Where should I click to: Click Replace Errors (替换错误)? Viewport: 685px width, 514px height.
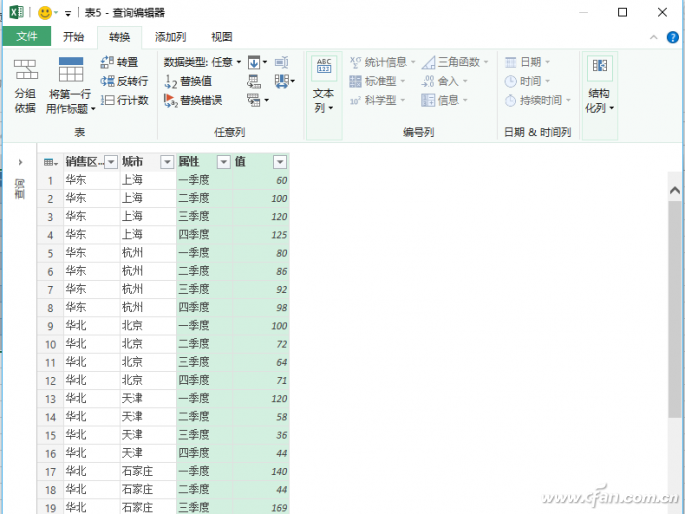pos(193,100)
